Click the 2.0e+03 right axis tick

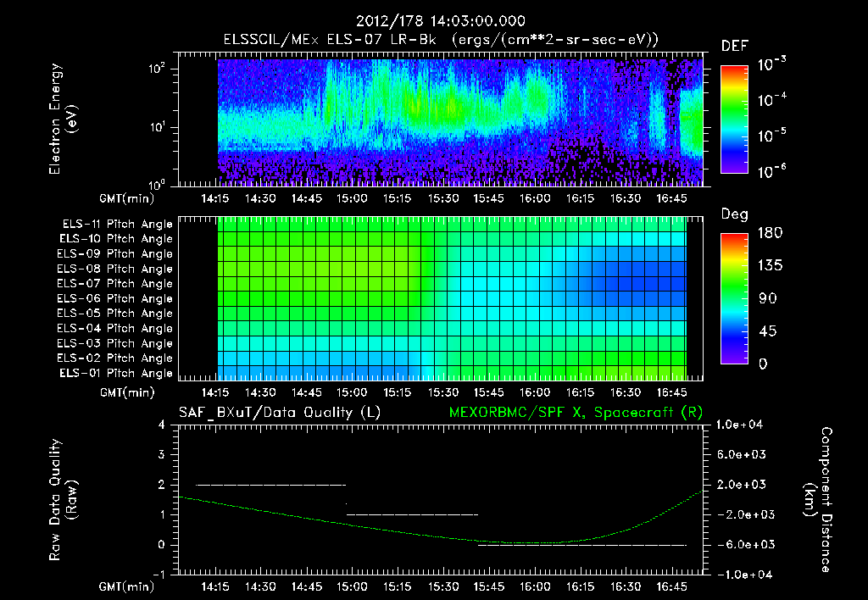point(741,484)
